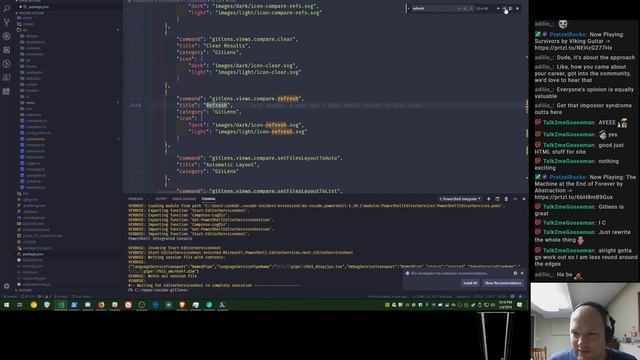Toggle Find in Selection option

point(511,9)
